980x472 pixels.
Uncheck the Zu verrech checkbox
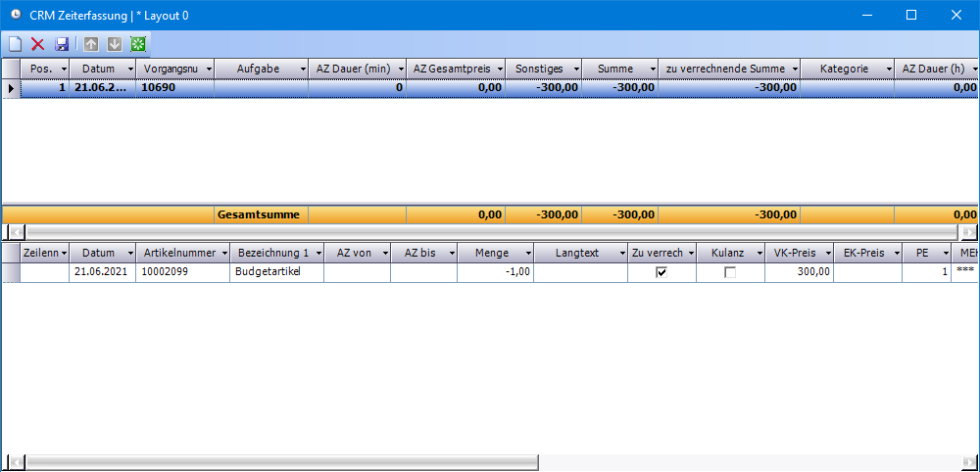tap(661, 272)
